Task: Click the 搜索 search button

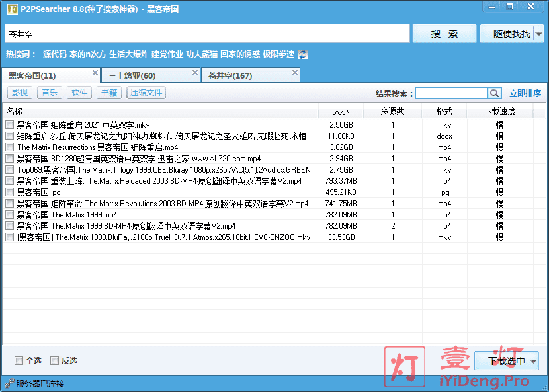Action: [x=444, y=34]
